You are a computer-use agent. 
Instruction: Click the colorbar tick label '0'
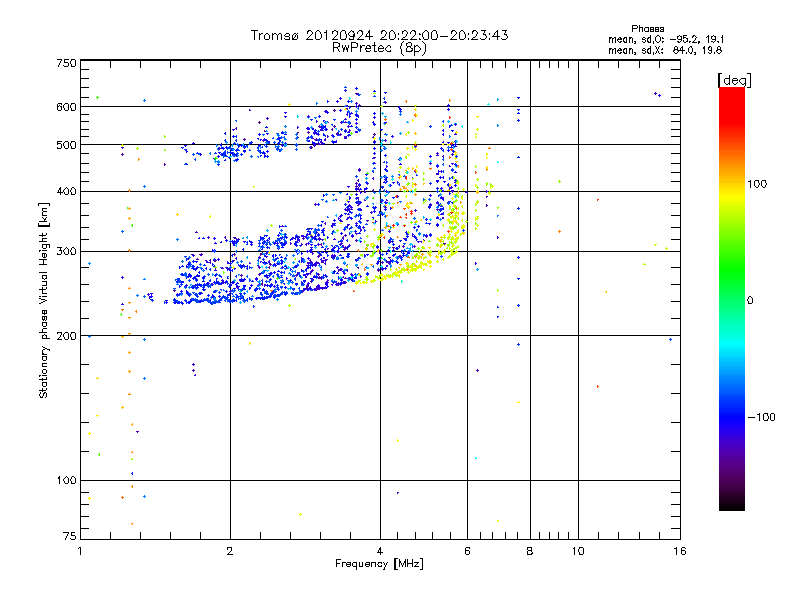point(750,301)
